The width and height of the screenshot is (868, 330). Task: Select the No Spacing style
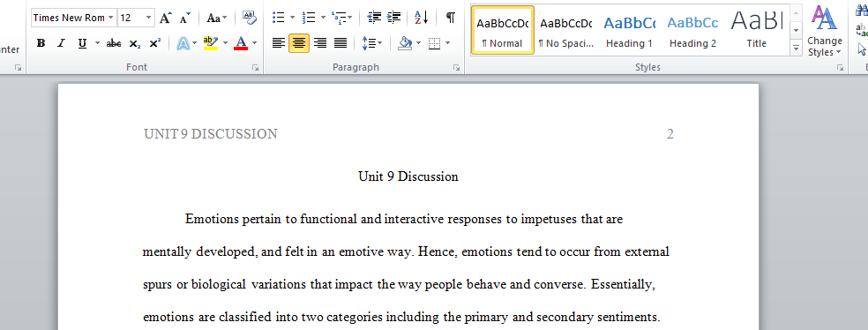click(565, 31)
